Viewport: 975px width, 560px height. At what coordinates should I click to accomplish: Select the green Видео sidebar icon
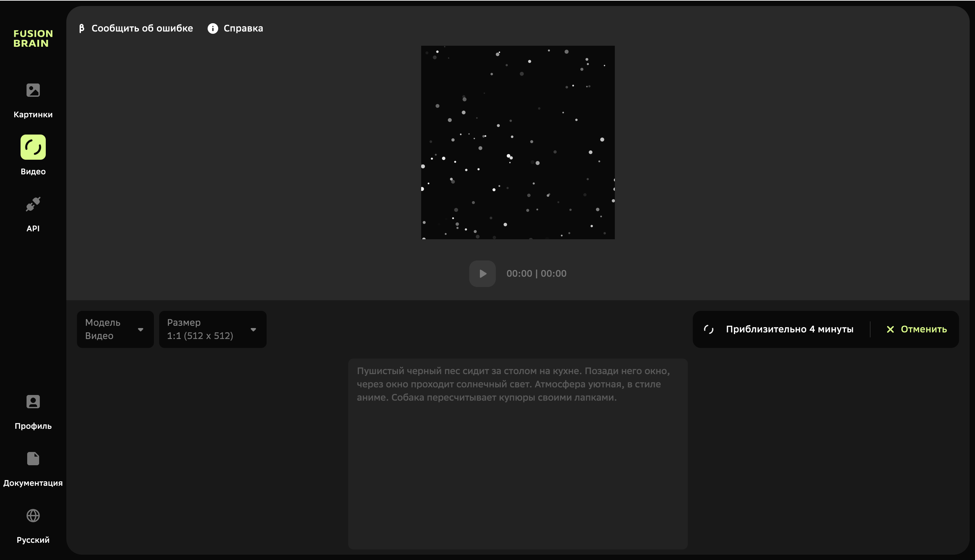pos(33,147)
